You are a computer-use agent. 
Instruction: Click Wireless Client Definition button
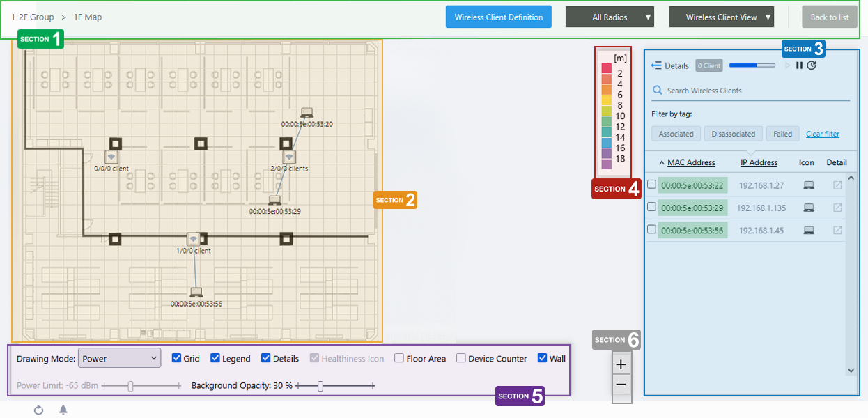coord(498,17)
